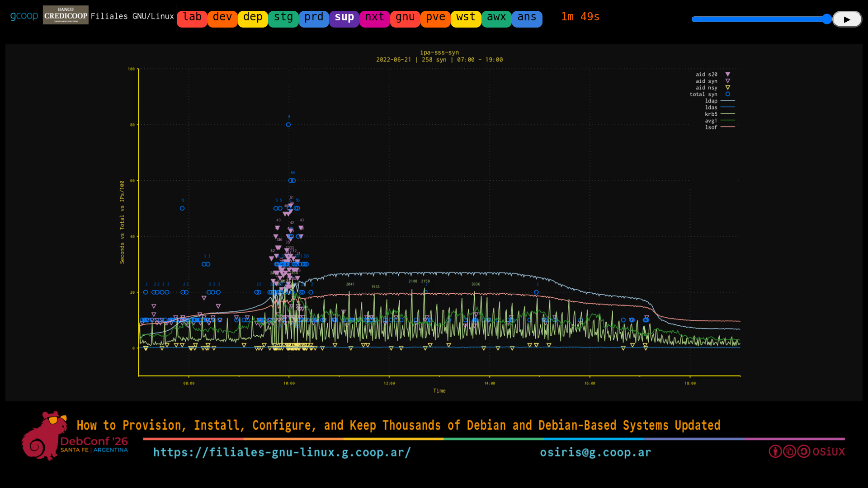Click the "Filiales GNU/Linux" title text
Image resolution: width=868 pixels, height=488 pixels.
[132, 16]
